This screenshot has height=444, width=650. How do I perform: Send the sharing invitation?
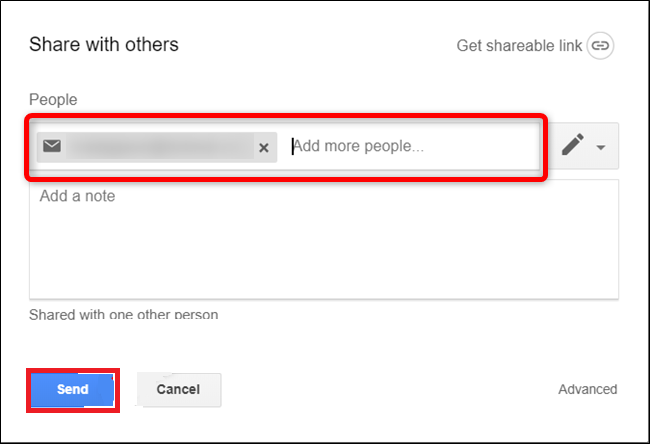[73, 389]
